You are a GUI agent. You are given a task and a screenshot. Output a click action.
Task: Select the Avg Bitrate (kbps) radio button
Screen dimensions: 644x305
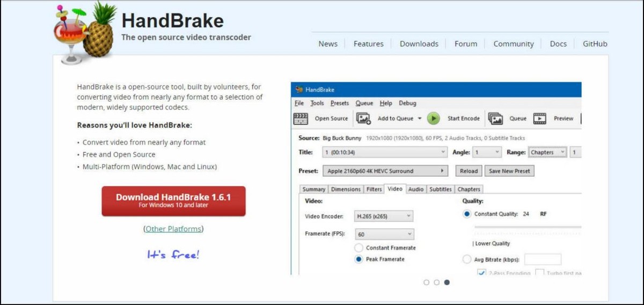[466, 259]
